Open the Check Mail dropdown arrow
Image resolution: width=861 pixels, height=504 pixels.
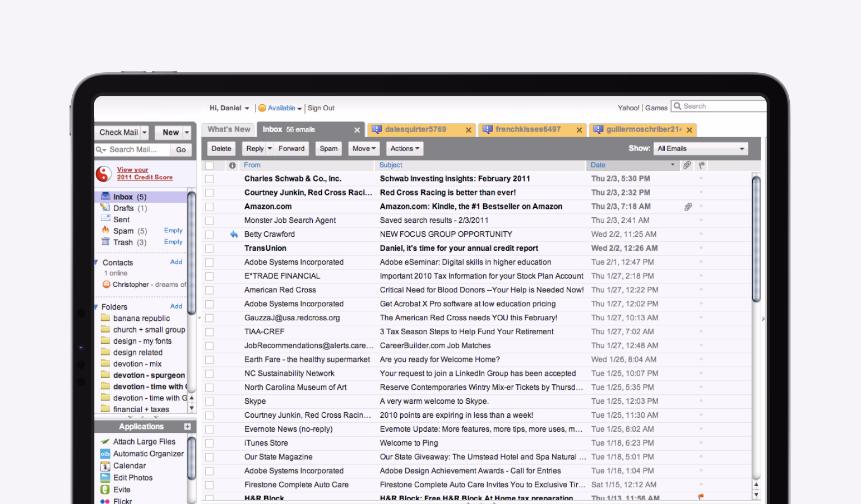click(145, 133)
